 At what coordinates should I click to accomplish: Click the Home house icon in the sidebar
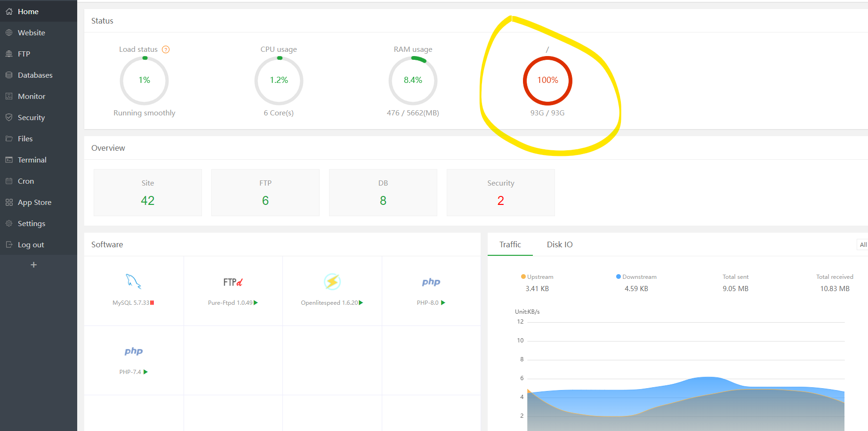(9, 11)
